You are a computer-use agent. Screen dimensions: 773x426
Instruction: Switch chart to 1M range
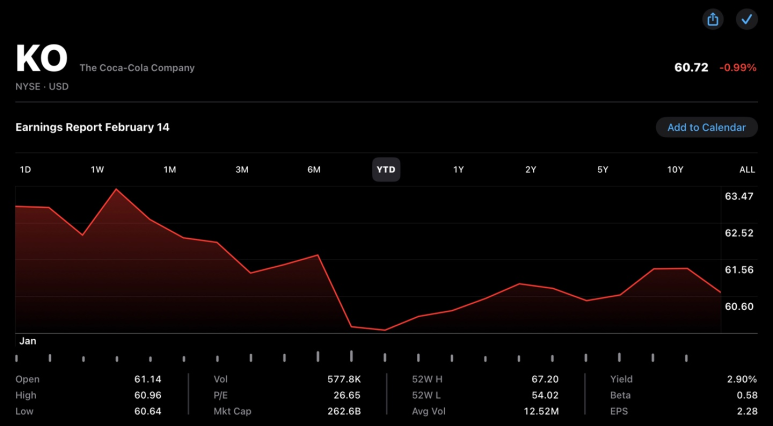point(170,170)
